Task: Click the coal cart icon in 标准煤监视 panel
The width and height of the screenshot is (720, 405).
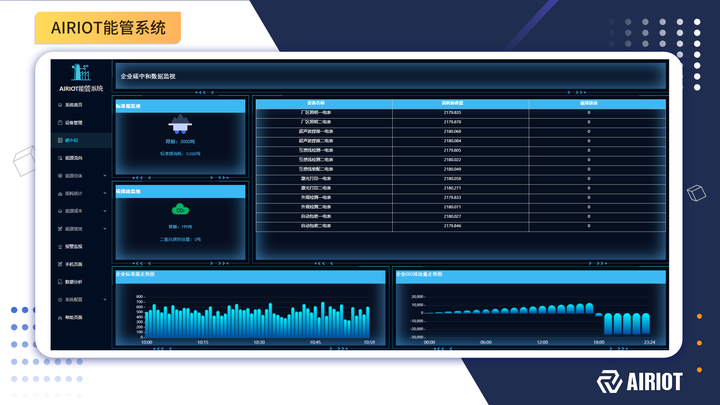Action: tap(180, 124)
